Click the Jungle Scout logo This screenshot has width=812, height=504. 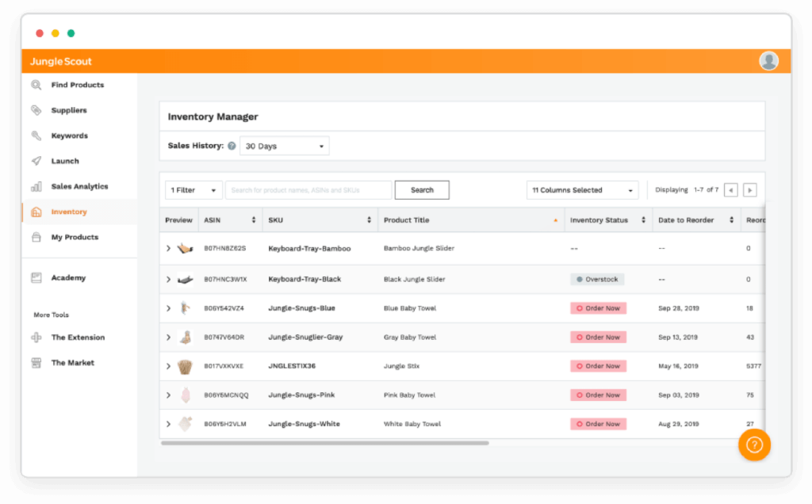[60, 62]
